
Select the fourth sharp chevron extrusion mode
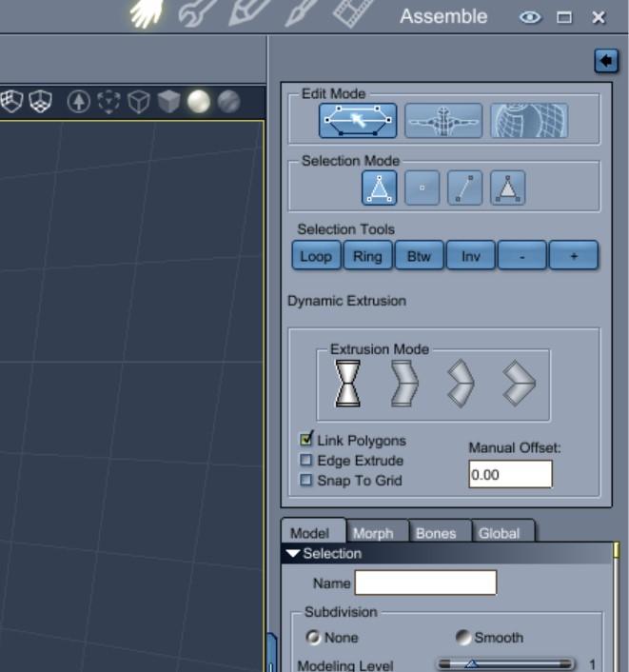[x=519, y=384]
